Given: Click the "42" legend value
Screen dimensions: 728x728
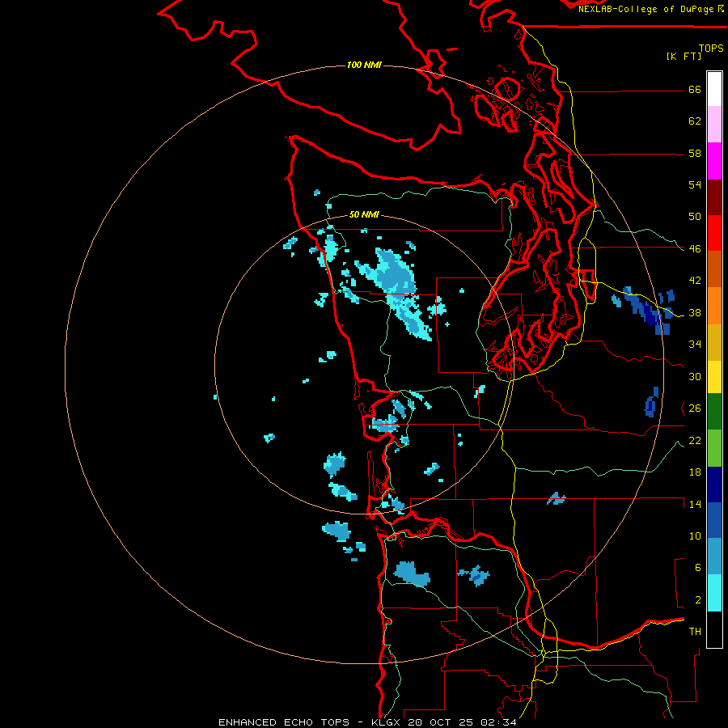Looking at the screenshot, I should 695,281.
